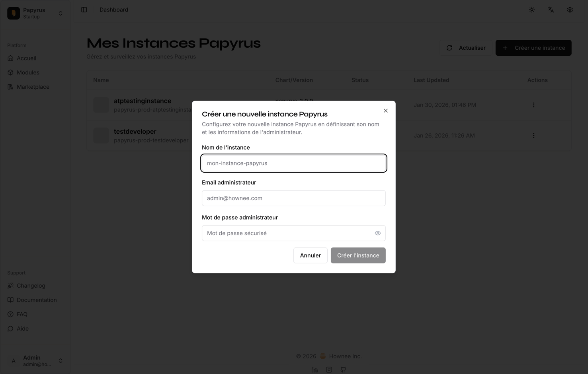The width and height of the screenshot is (588, 374).
Task: Open application settings via the gear icon
Action: click(570, 9)
